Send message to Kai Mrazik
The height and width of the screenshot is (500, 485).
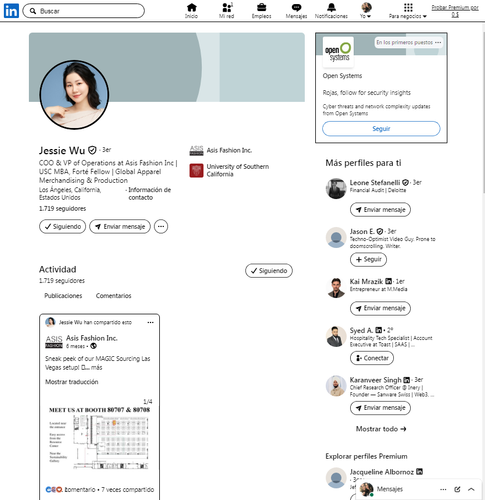coord(380,308)
